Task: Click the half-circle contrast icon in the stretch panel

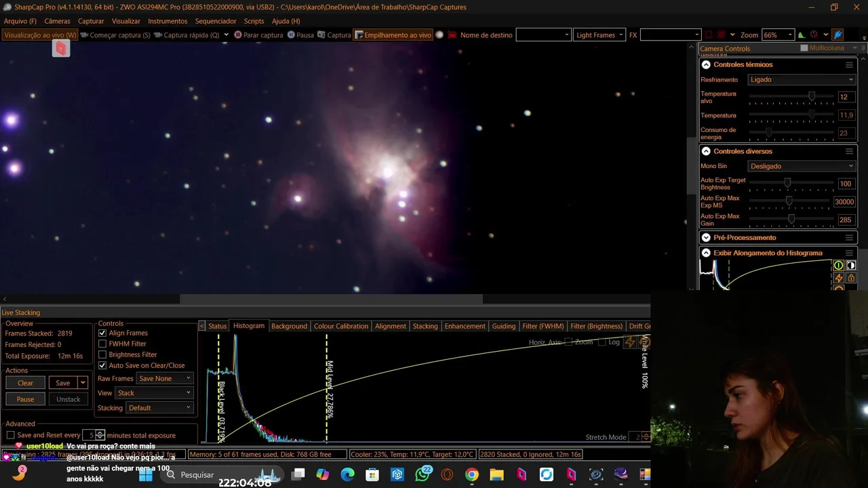Action: pyautogui.click(x=851, y=265)
